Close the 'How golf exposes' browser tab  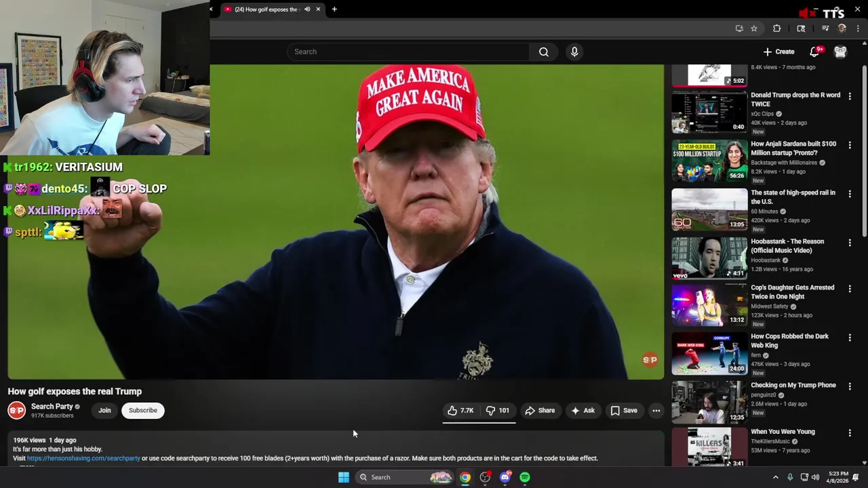tap(317, 9)
